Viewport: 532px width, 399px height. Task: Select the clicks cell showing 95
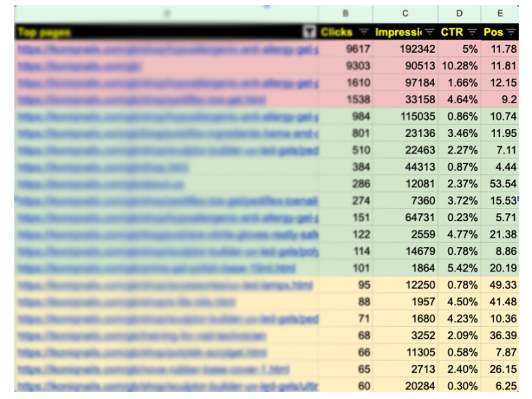[345, 285]
